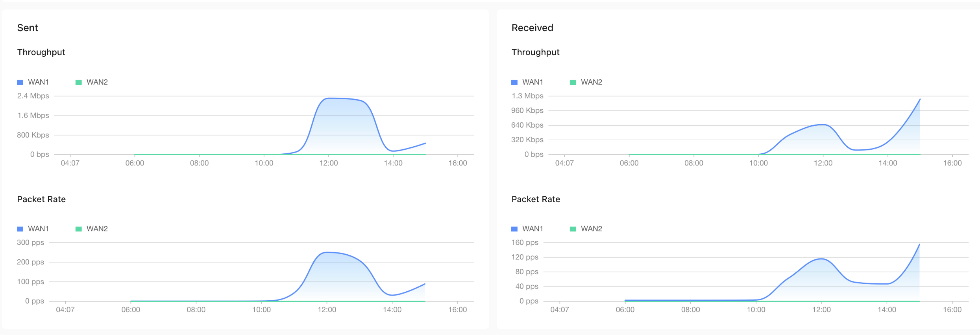980x335 pixels.
Task: Click 16:00 tick on Received Packet Rate axis
Action: click(952, 310)
